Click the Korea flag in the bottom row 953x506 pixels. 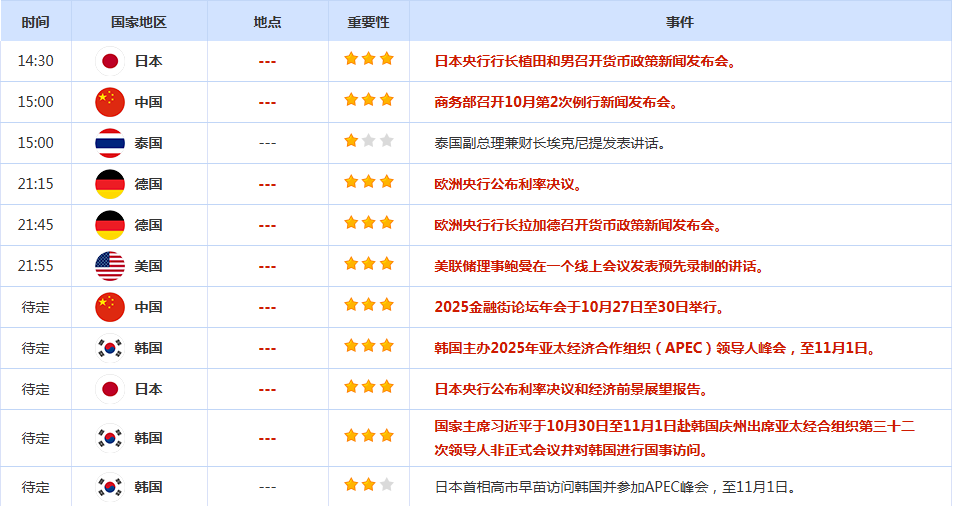pos(110,487)
